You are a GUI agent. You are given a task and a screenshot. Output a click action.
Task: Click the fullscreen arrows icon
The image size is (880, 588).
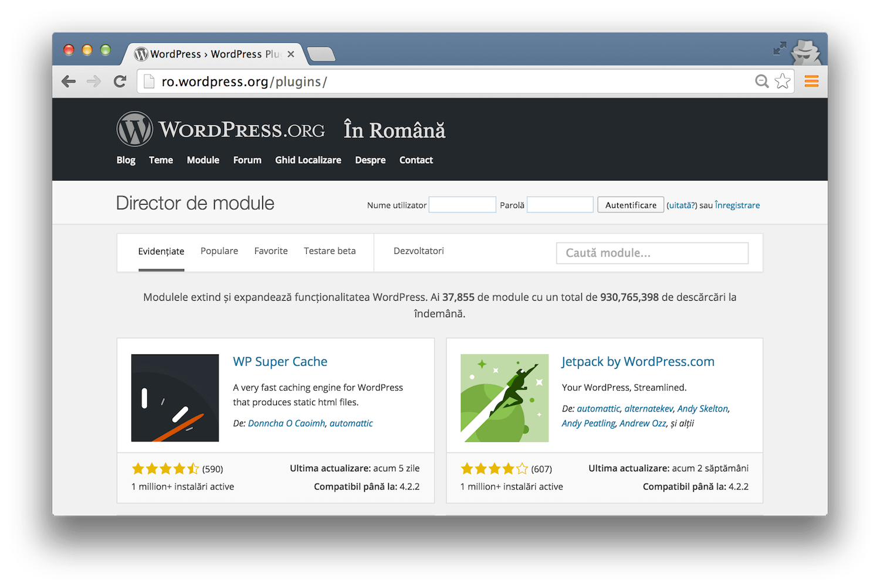coord(780,49)
